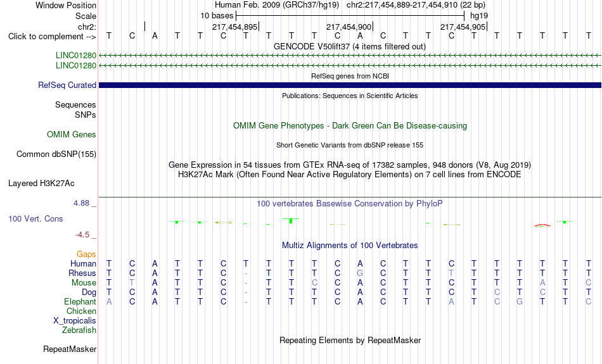The height and width of the screenshot is (364, 602).
Task: Click the 'chr2:' base position label
Action: click(x=87, y=27)
